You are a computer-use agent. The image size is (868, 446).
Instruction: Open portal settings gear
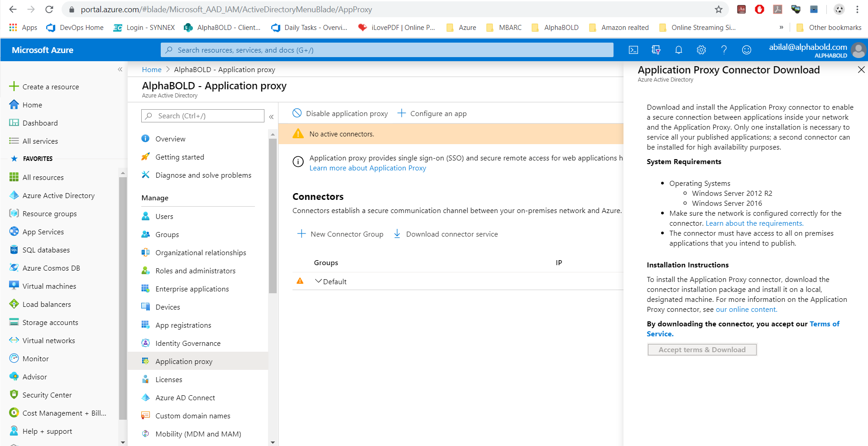pos(701,50)
